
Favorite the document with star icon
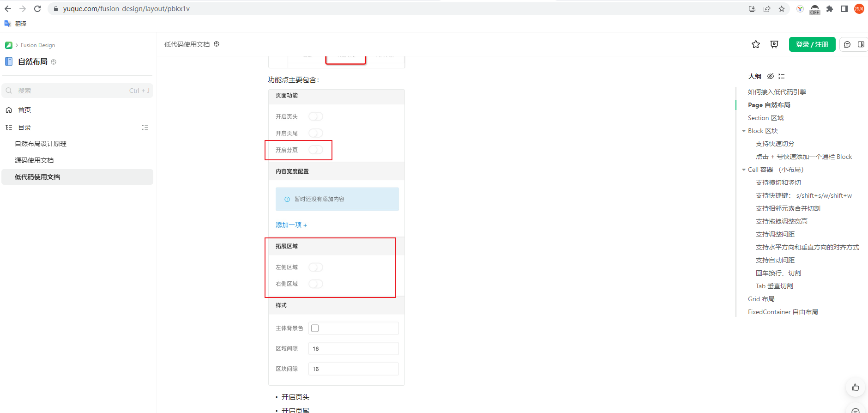pyautogui.click(x=756, y=44)
